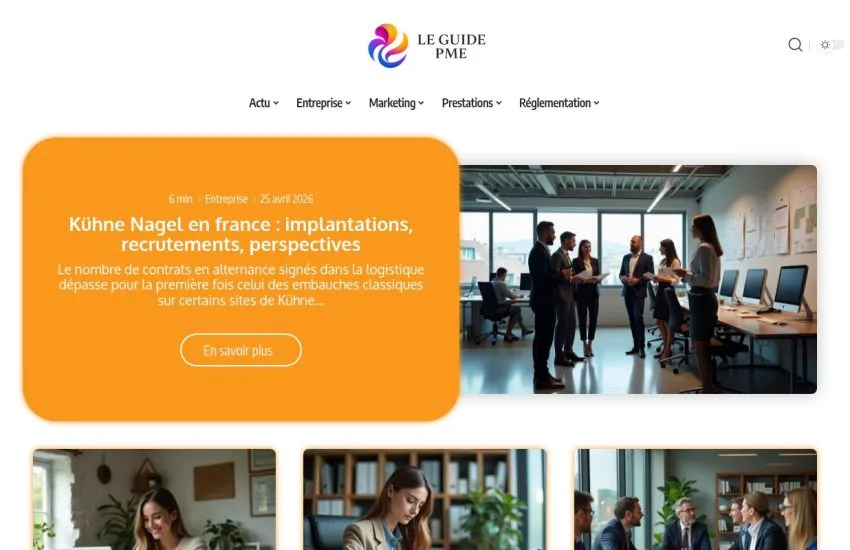Image resolution: width=850 pixels, height=550 pixels.
Task: Select the Entreprise navigation item
Action: point(319,103)
